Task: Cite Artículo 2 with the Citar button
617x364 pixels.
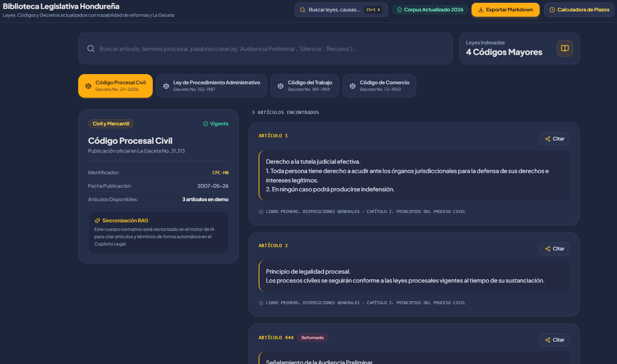Action: coord(555,249)
